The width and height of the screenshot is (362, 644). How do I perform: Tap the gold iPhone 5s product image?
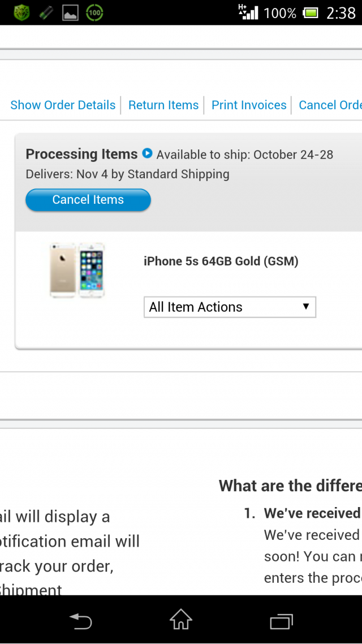tap(77, 270)
